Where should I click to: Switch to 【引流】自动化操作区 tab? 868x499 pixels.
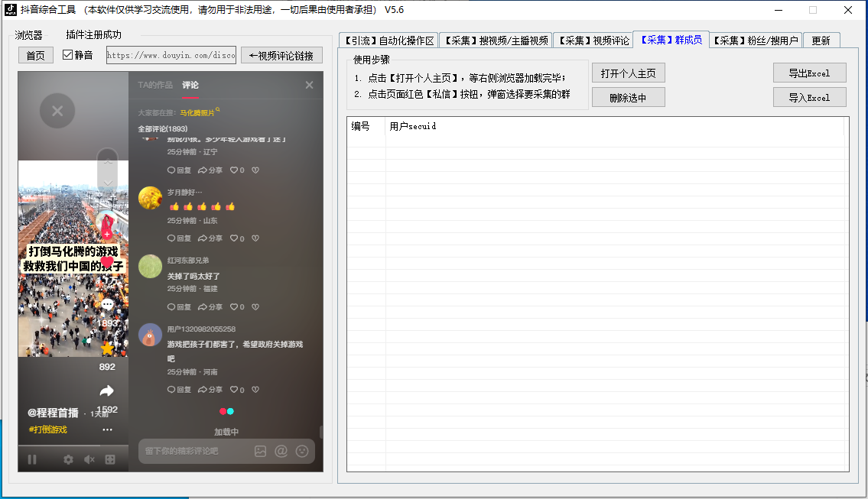(x=388, y=41)
